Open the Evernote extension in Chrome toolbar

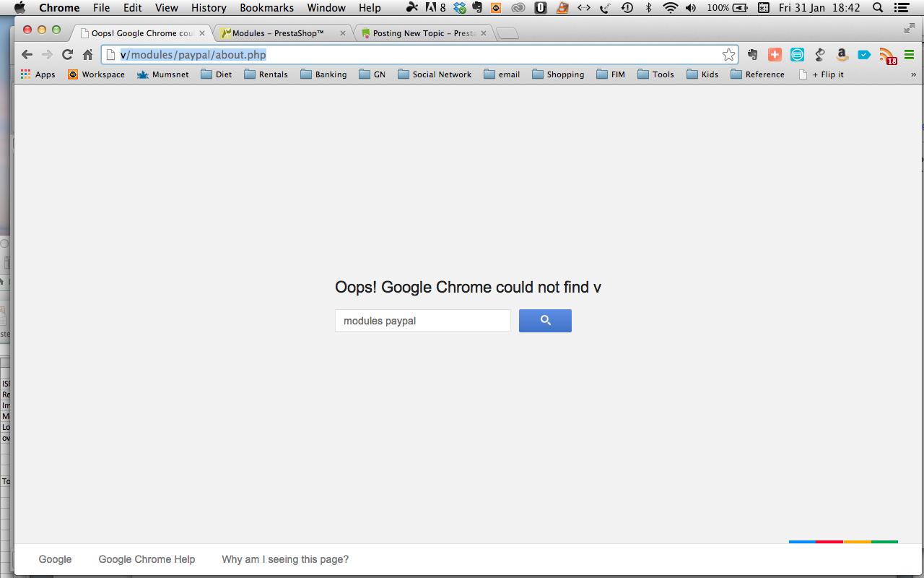[752, 55]
